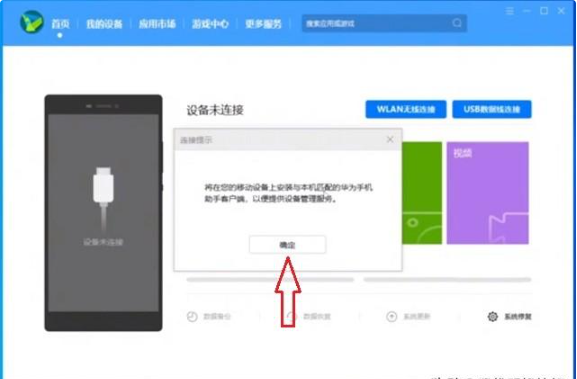Switch to the 我的设备 tab
The height and width of the screenshot is (379, 577).
click(x=104, y=24)
